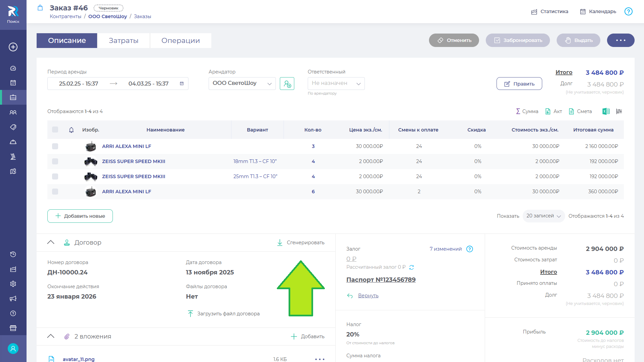Recalculate the deposit with refresh icon
The image size is (644, 362).
412,267
